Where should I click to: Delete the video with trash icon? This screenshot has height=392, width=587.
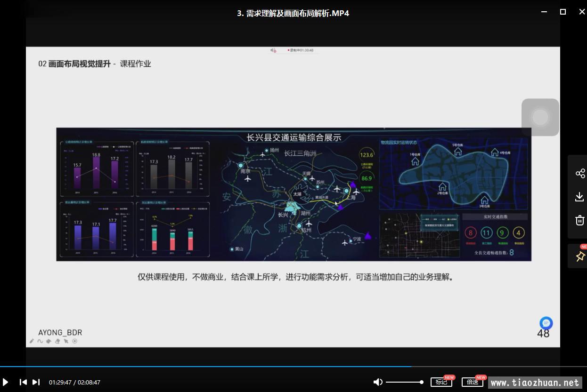point(580,220)
